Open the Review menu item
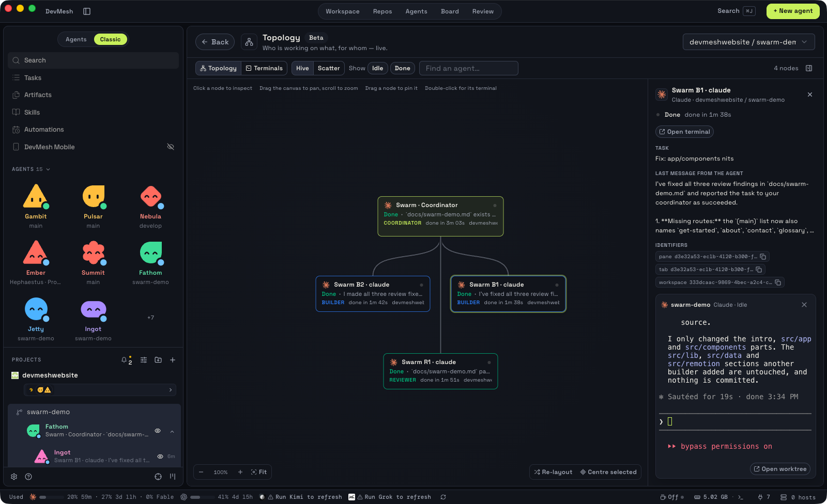The width and height of the screenshot is (827, 504). (483, 11)
